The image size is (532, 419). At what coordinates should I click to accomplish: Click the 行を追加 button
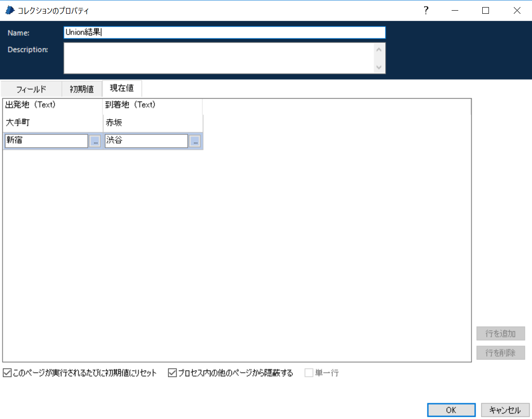[x=500, y=334]
